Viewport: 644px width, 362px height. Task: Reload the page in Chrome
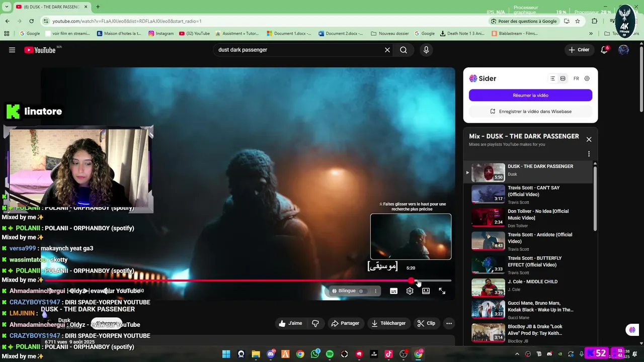tap(31, 21)
